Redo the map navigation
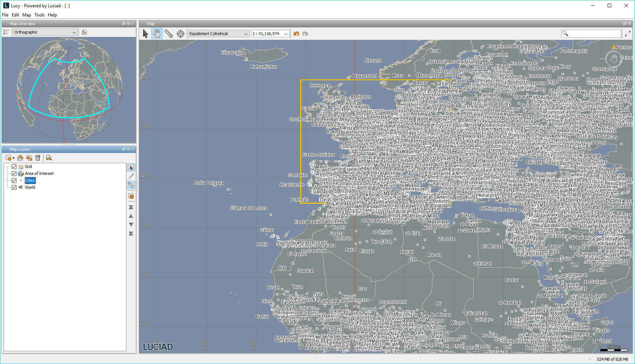Screen dimensions: 635x364 (x=305, y=34)
